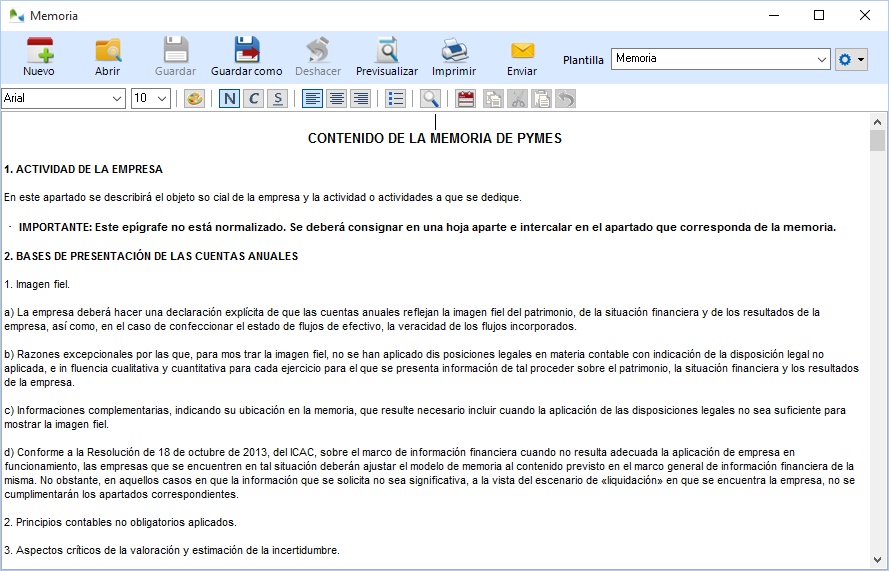Click the IMPORTANTE bold paragraph

click(x=427, y=227)
